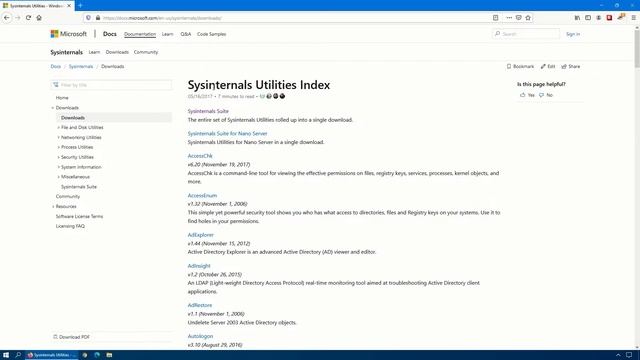Viewport: 640px width, 360px height.
Task: Click the Sign in link
Action: (573, 34)
